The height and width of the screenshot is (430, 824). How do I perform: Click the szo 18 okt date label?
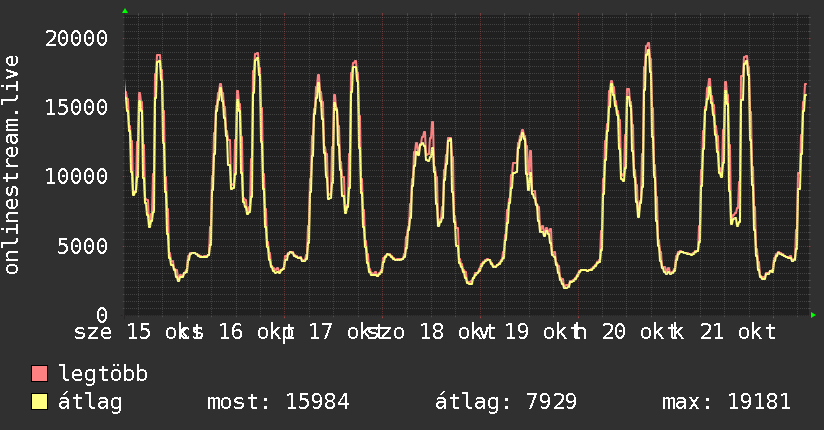click(431, 332)
